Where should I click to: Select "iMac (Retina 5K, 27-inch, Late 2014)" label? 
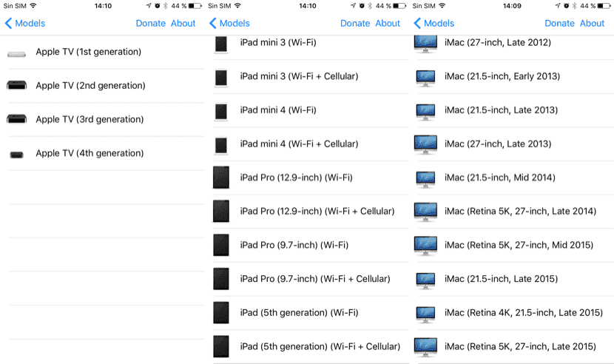pyautogui.click(x=520, y=211)
